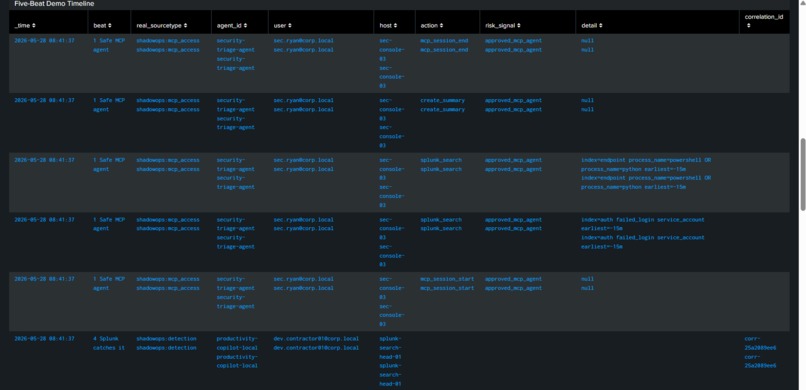Click '1 Safe MCP agent' in mcp_session_start row
806x390 pixels.
click(108, 284)
